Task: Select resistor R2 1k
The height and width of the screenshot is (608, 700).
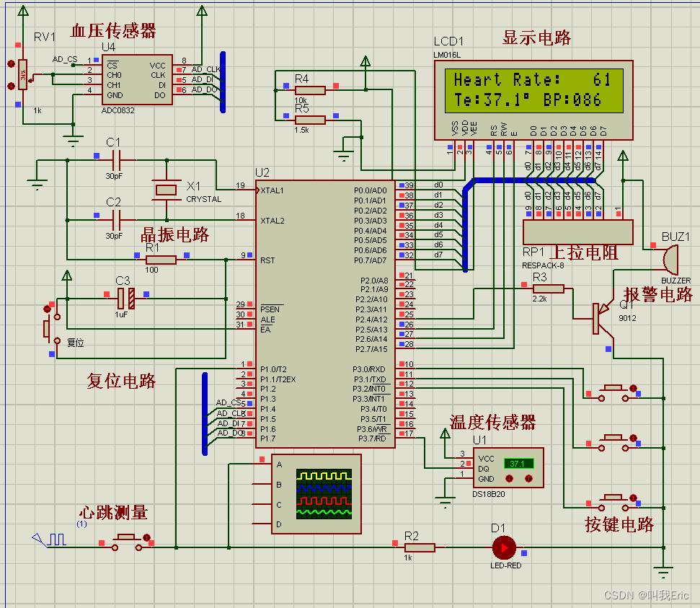Action: point(420,547)
